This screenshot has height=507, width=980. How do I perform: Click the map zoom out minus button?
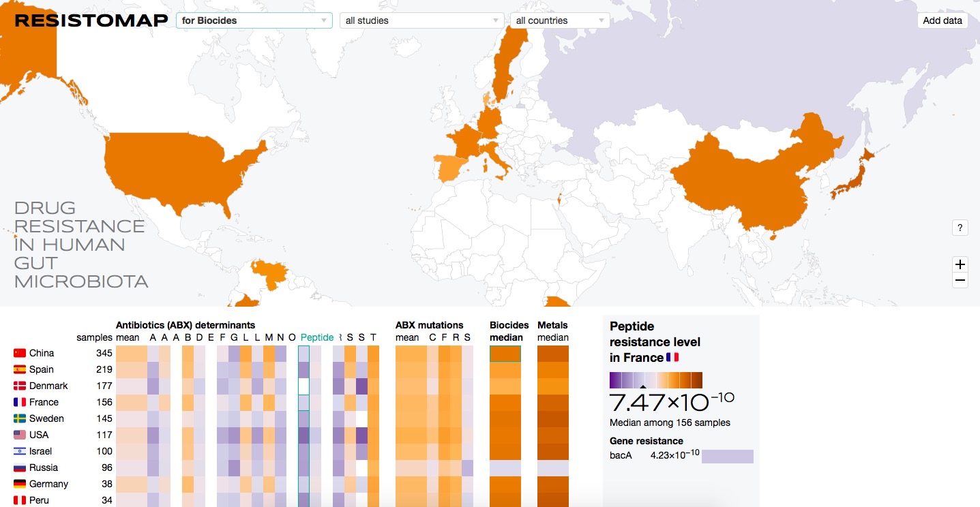(x=960, y=280)
